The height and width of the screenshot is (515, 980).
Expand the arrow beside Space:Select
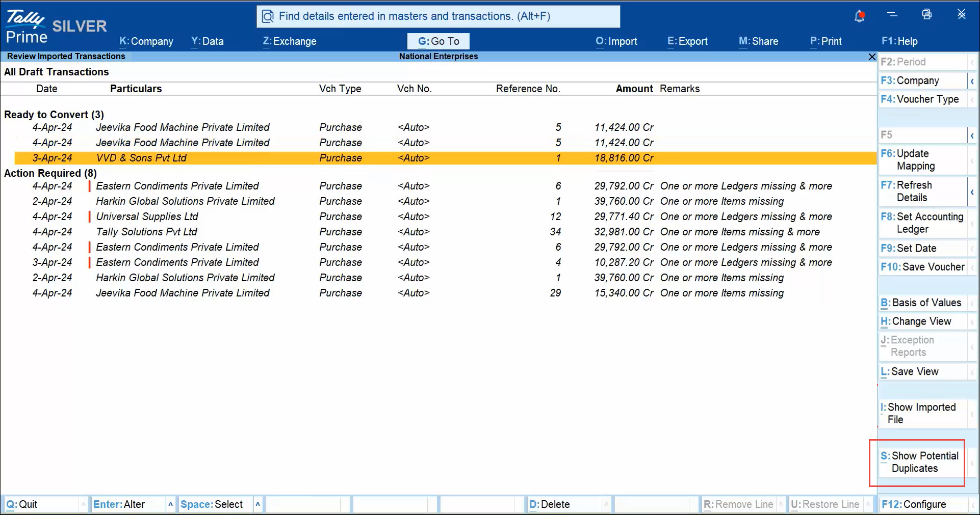coord(258,504)
